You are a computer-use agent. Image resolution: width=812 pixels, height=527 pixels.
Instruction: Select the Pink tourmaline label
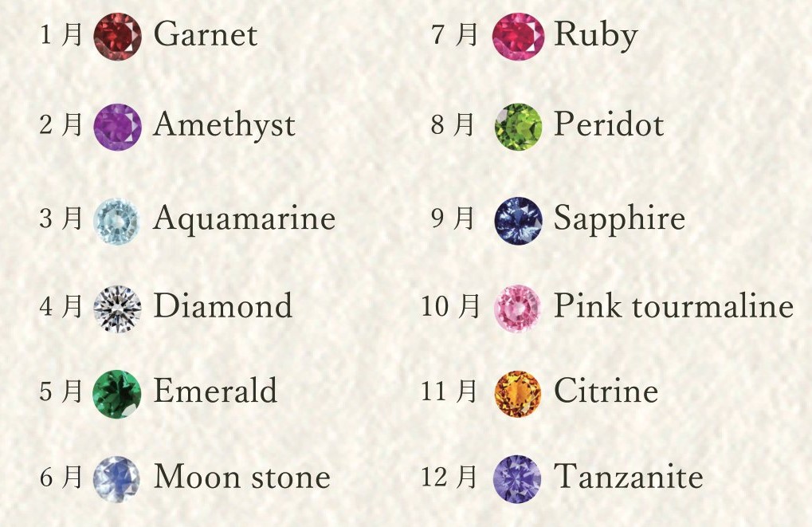tap(673, 305)
